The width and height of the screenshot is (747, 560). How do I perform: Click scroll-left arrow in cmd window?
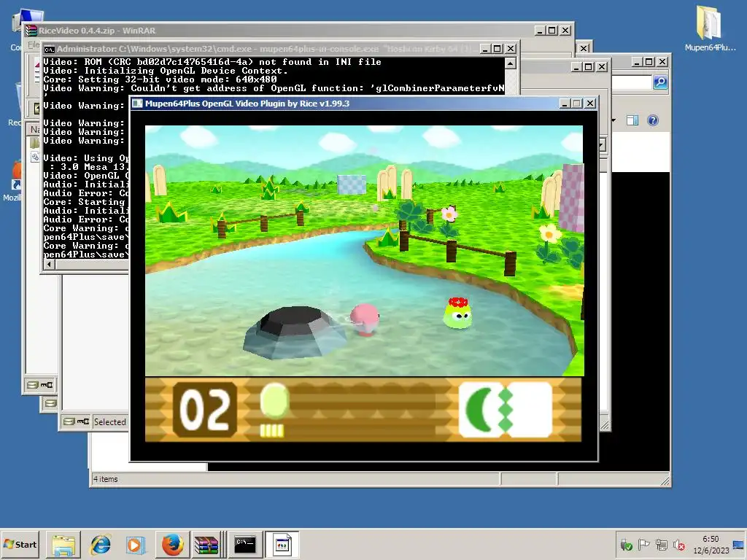49,264
